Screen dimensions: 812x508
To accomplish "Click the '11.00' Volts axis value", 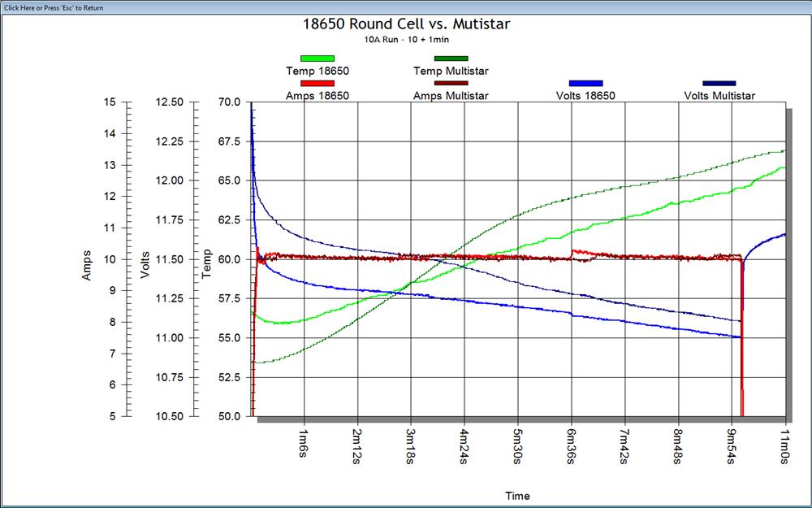I will (x=170, y=338).
